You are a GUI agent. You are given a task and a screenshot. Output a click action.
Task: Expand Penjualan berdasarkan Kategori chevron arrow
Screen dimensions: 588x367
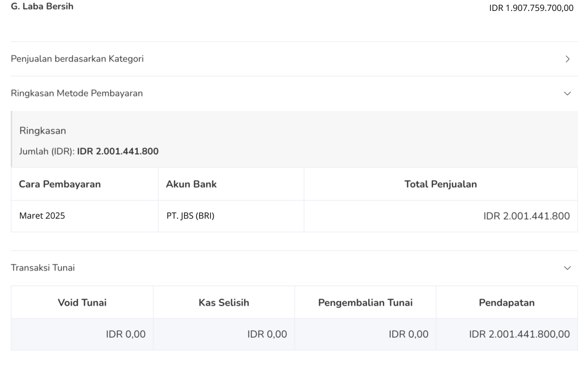pos(567,59)
